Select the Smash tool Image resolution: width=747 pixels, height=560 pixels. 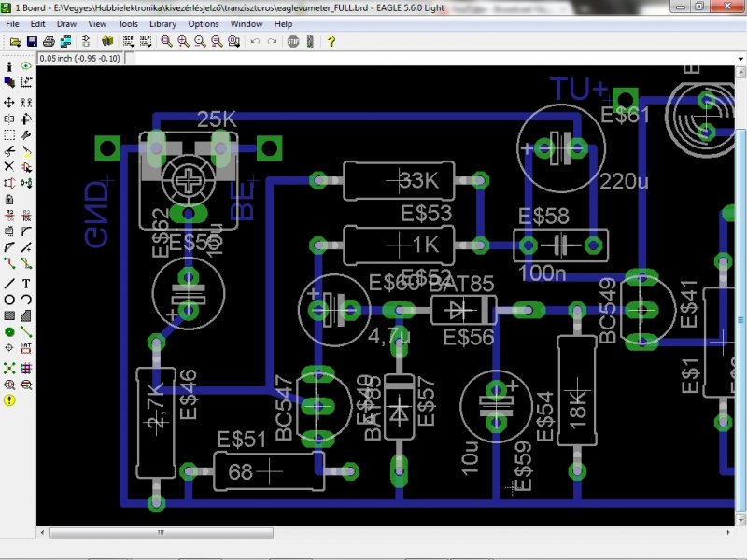(x=9, y=231)
